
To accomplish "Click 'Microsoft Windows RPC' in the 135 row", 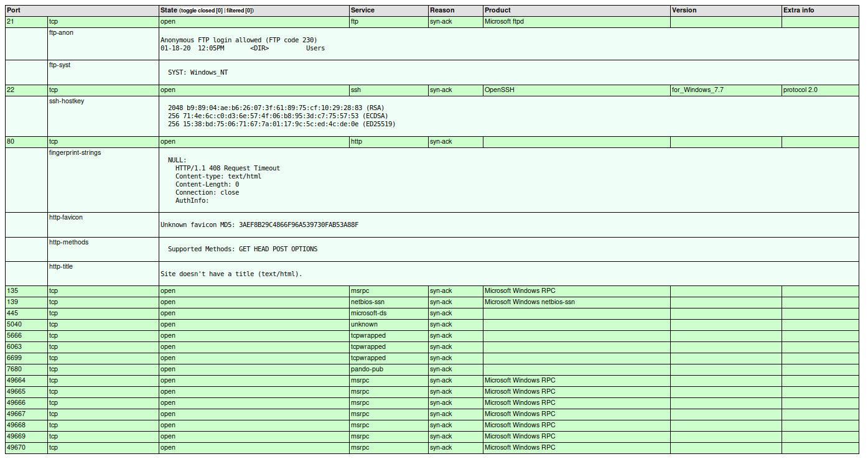I will [x=520, y=291].
